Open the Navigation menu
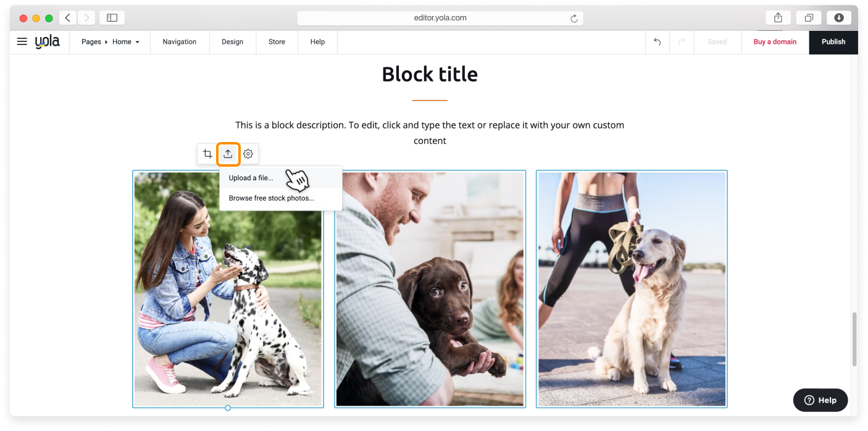 180,42
